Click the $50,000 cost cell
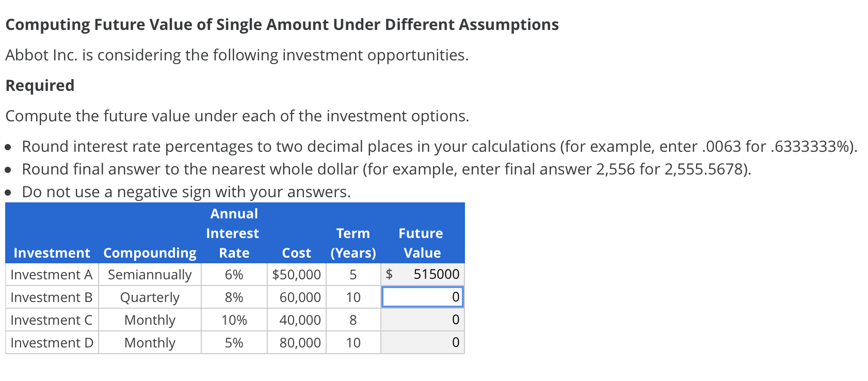Viewport: 868px width, 381px height. tap(296, 274)
